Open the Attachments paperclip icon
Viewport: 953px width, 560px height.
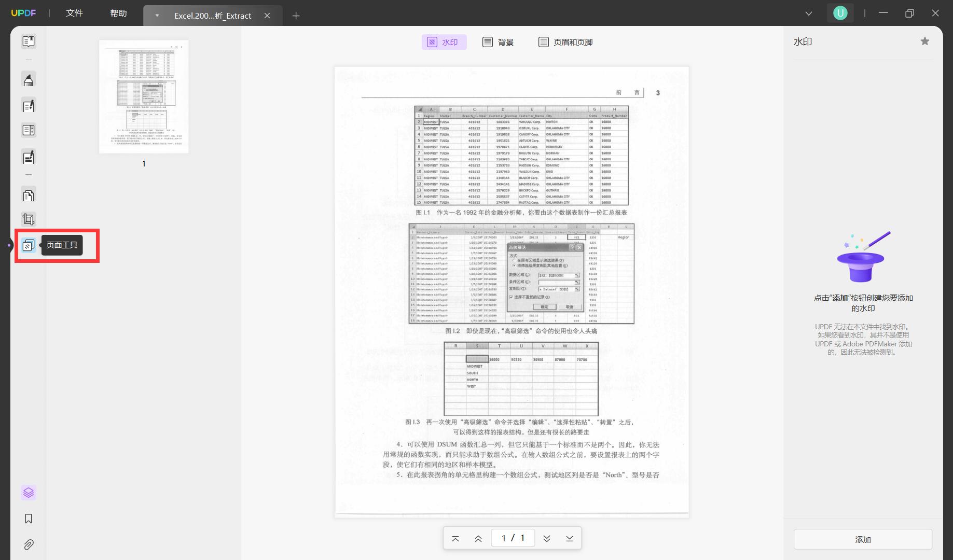[29, 544]
